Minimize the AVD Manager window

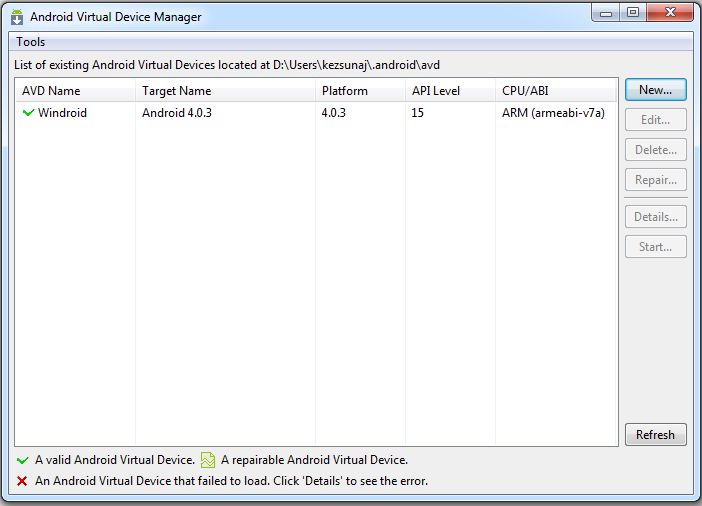[606, 13]
